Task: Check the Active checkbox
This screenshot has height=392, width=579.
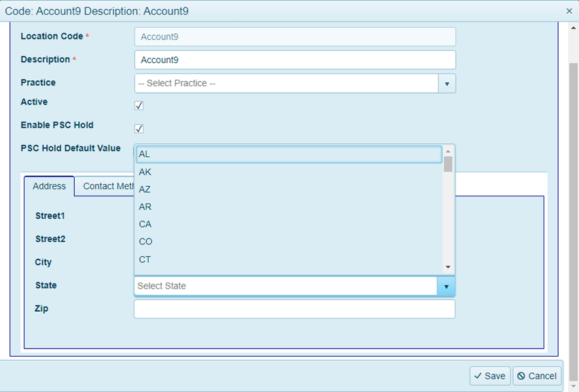Action: pyautogui.click(x=139, y=105)
